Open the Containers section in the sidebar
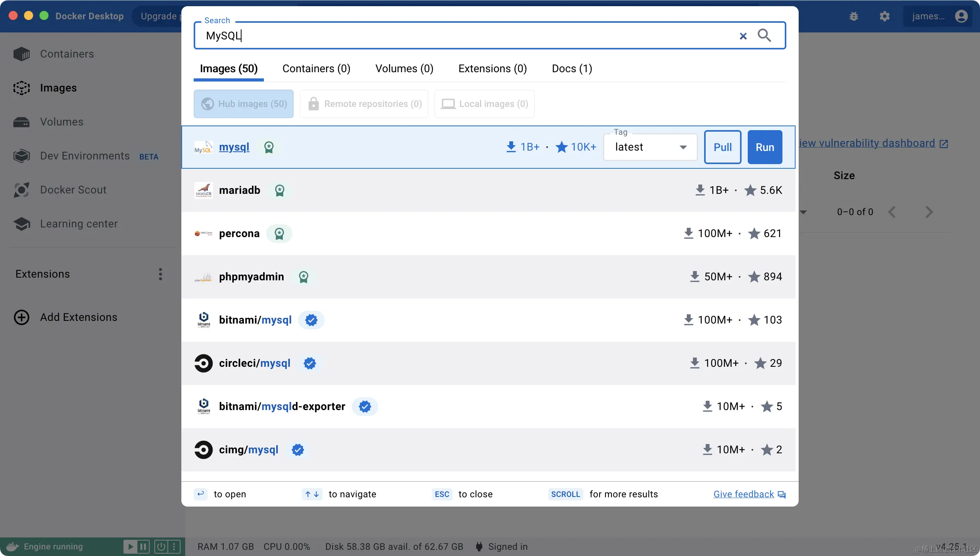The height and width of the screenshot is (556, 980). [66, 54]
